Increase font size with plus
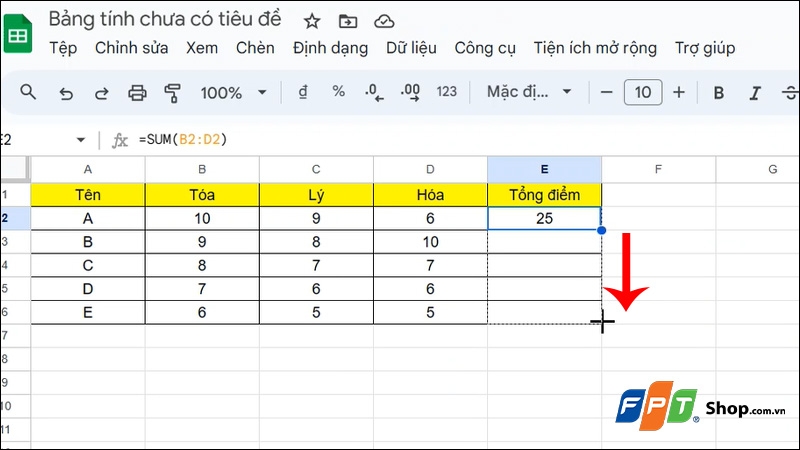The image size is (800, 450). [679, 92]
